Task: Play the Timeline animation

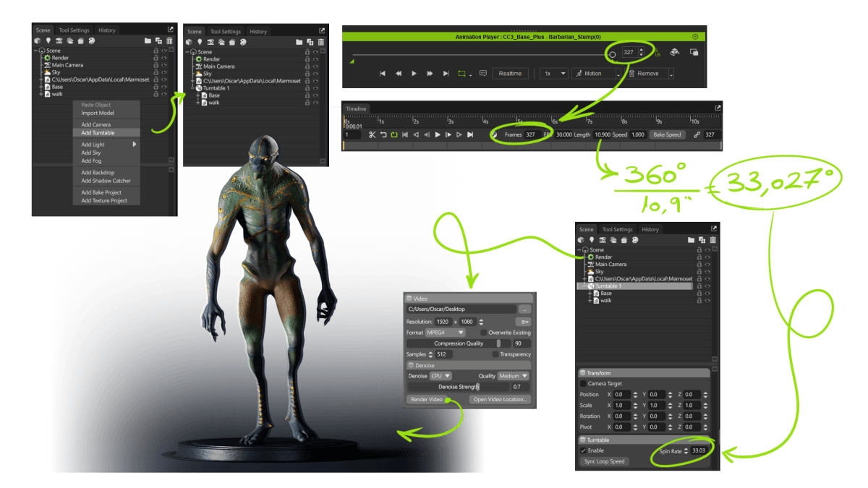Action: pyautogui.click(x=438, y=134)
